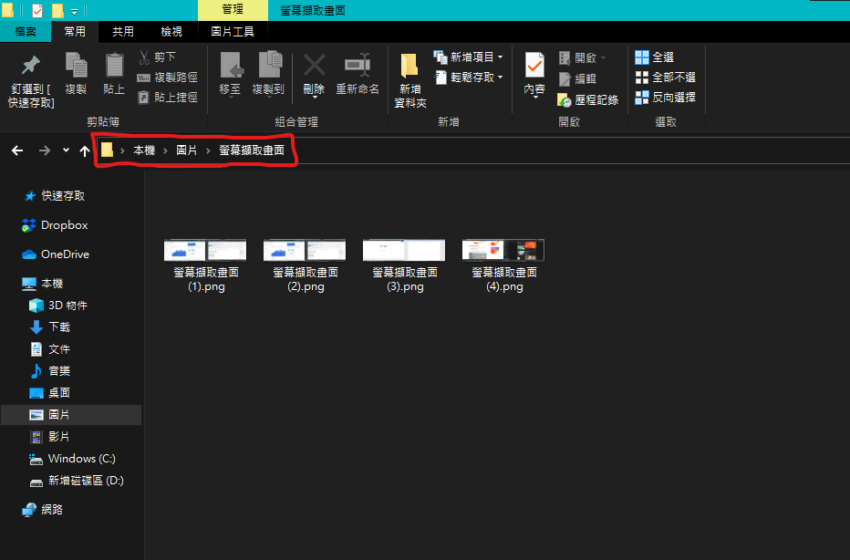Viewport: 850px width, 560px height.
Task: Click 全選 to select all files
Action: click(642, 57)
